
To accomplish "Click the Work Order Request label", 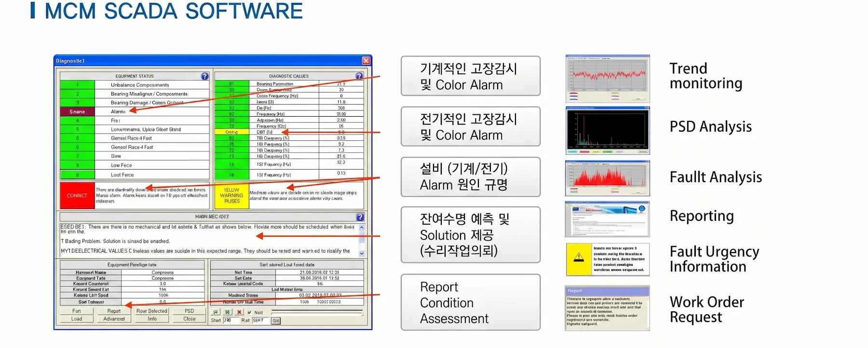I will [707, 309].
